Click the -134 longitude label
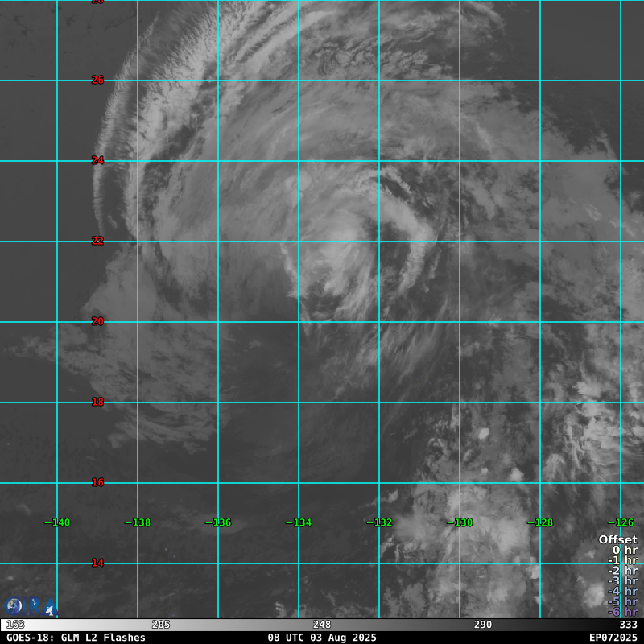The image size is (644, 644). [299, 522]
